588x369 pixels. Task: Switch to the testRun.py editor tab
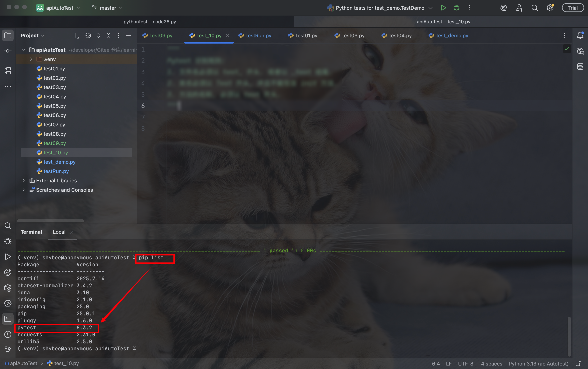258,36
